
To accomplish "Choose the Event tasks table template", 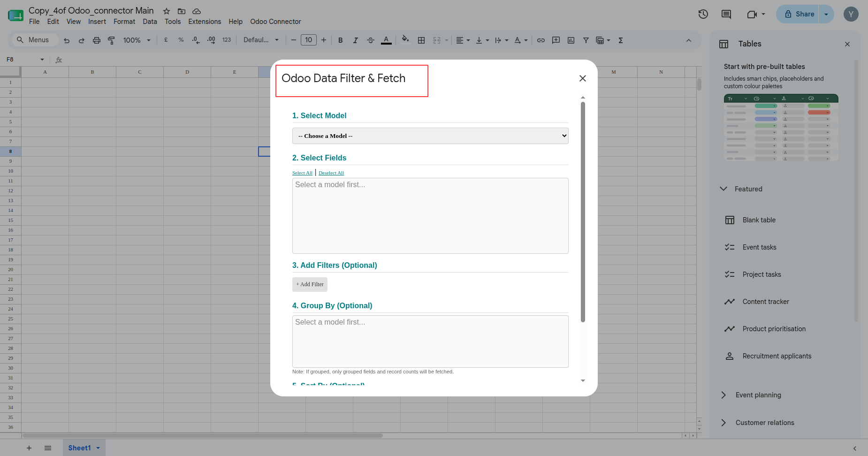I will 759,247.
